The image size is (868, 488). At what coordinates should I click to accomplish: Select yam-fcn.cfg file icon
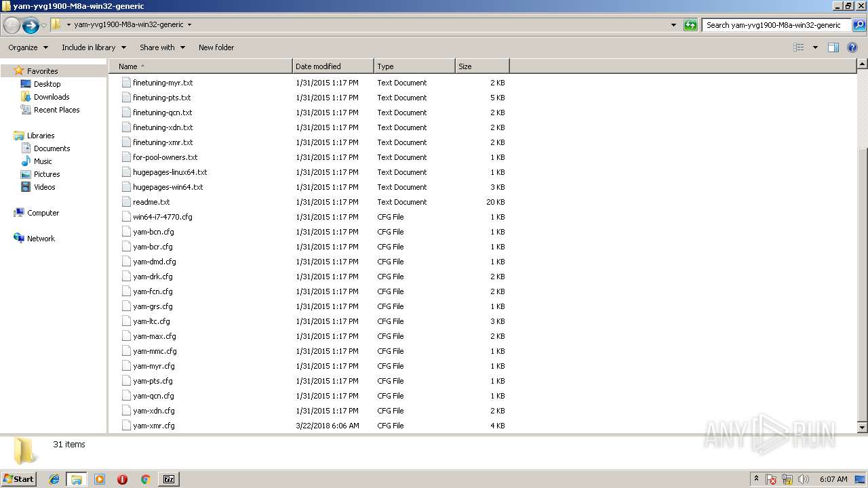click(x=126, y=291)
